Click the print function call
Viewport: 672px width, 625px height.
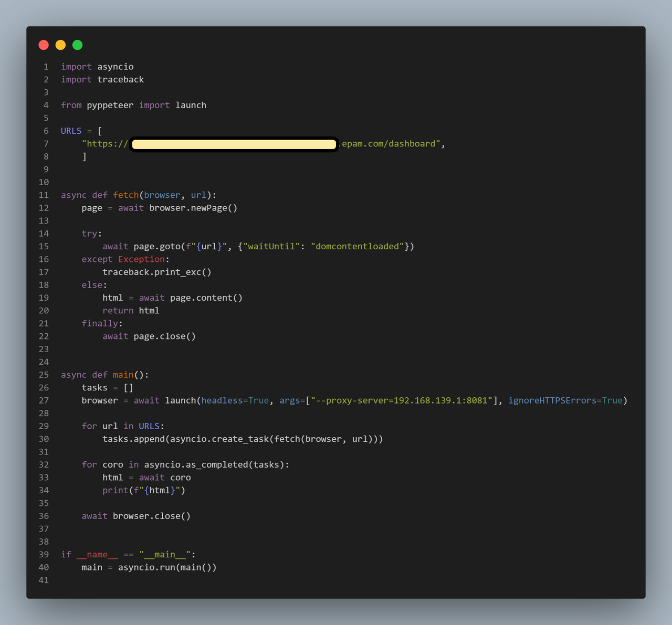click(x=115, y=490)
